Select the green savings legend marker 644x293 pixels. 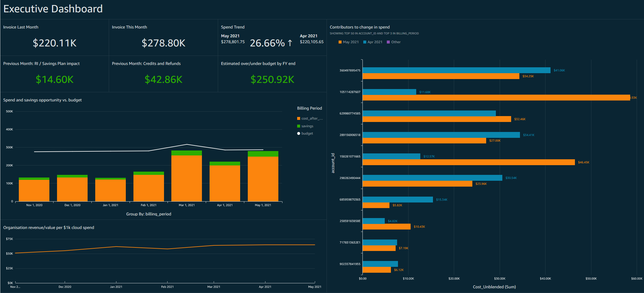point(299,126)
